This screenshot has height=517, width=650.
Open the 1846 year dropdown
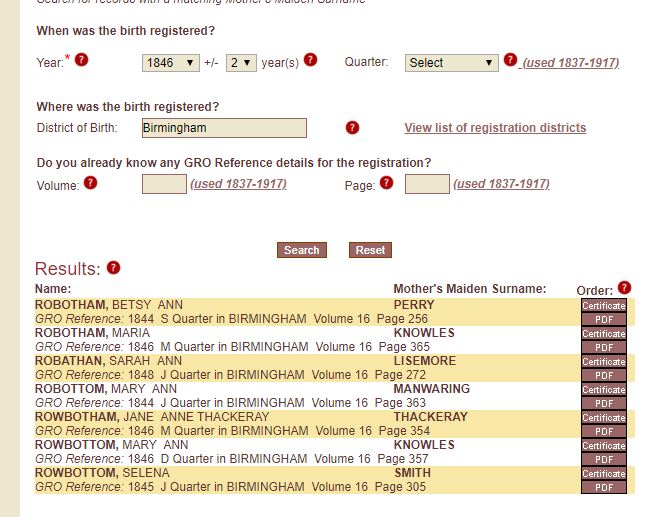(171, 63)
